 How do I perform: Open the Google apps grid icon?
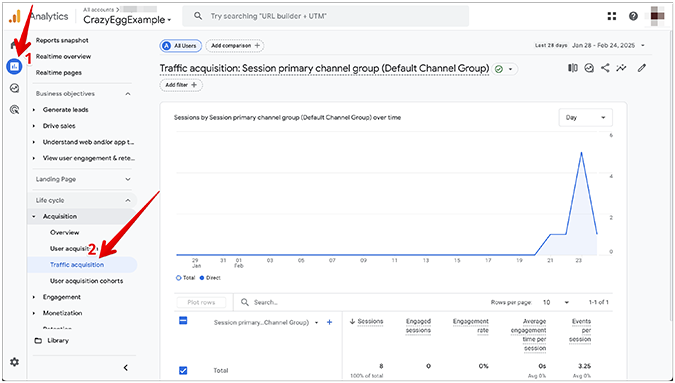(x=612, y=16)
